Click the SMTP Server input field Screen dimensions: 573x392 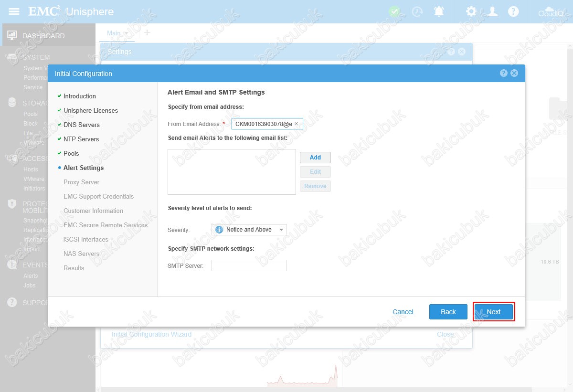[x=249, y=265]
